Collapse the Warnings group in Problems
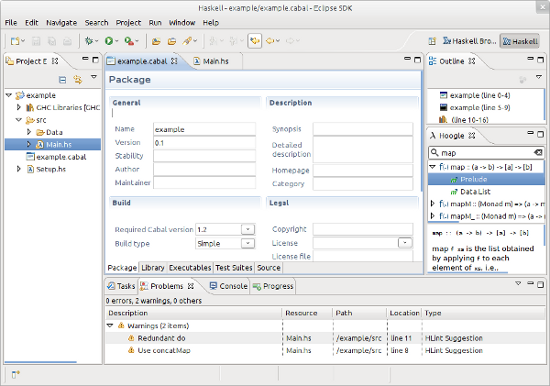Screen dimensions: 550x386 click(110, 326)
